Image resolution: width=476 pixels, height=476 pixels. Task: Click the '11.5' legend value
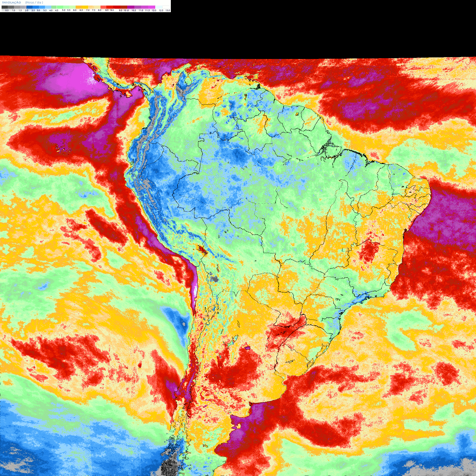(x=148, y=10)
